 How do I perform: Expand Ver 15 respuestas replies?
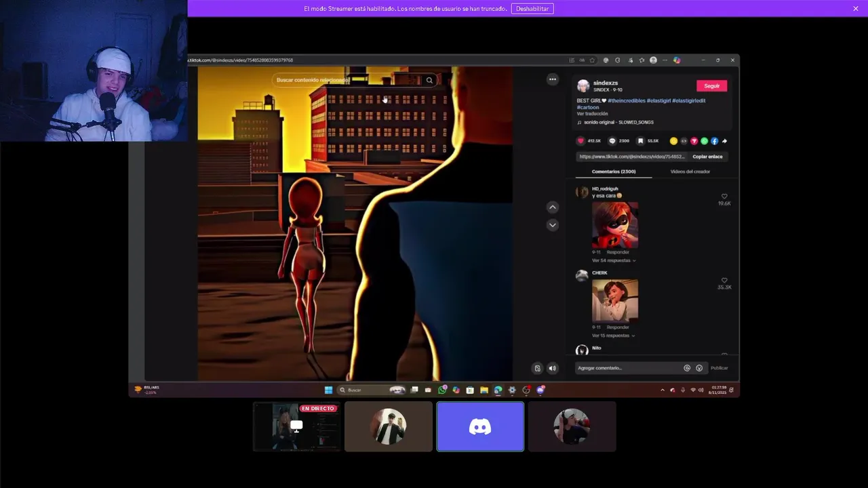point(613,335)
